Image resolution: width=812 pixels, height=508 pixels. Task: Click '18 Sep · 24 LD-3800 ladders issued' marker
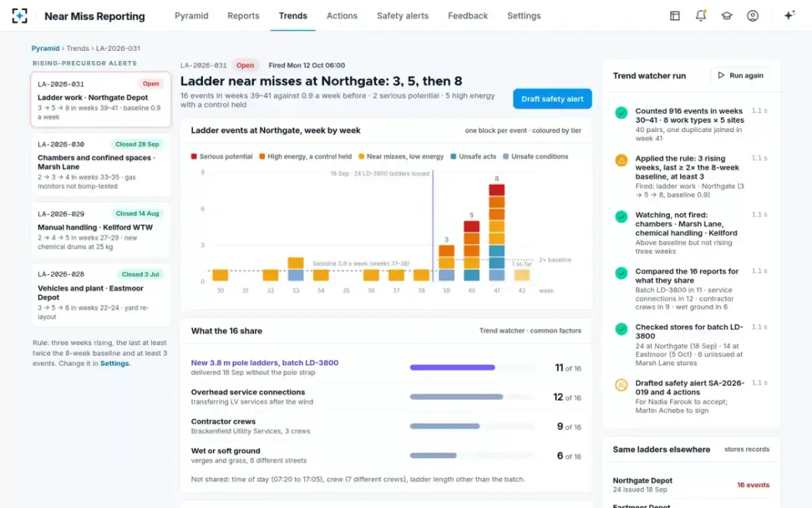(380, 174)
